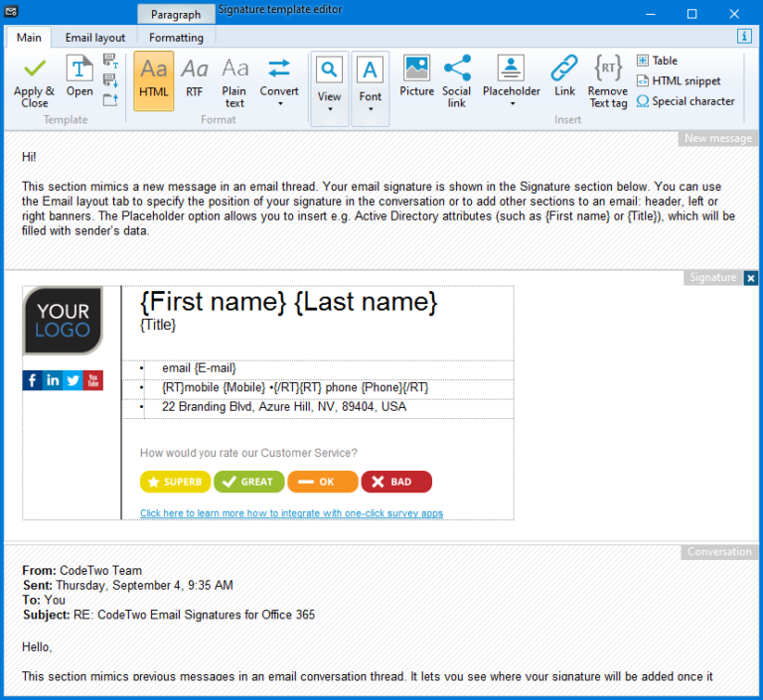Close the Signature section with X

click(751, 278)
